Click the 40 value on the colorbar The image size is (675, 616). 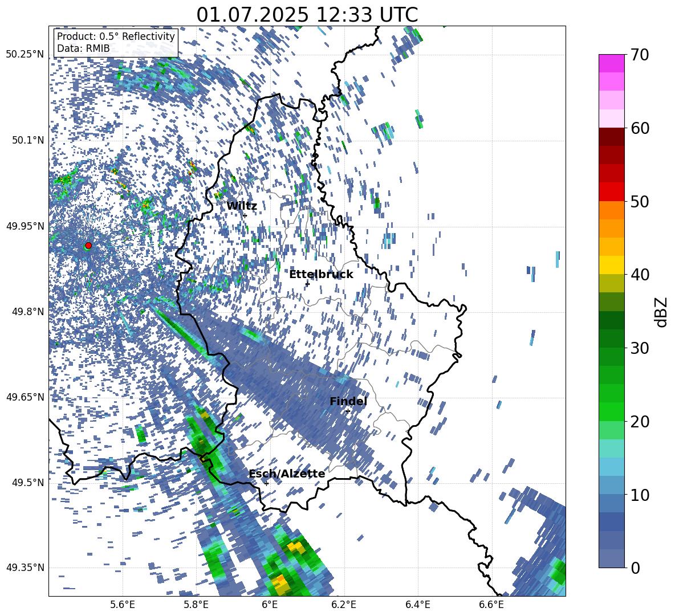640,275
